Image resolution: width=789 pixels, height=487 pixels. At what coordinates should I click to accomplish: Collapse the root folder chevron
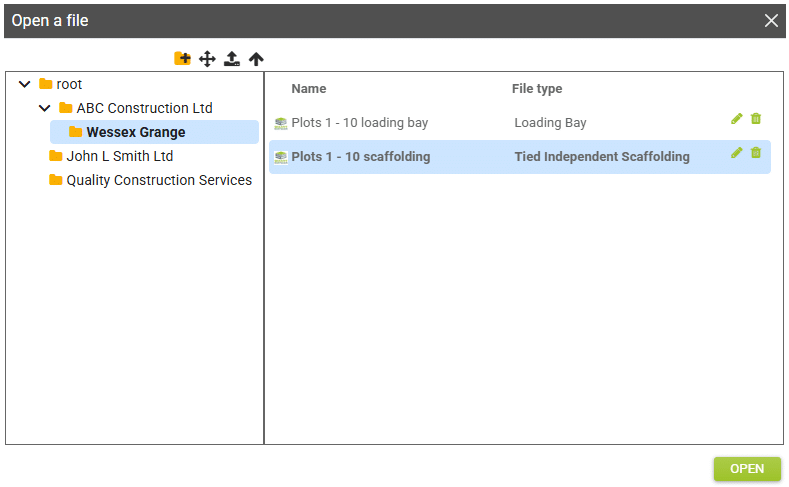[25, 84]
